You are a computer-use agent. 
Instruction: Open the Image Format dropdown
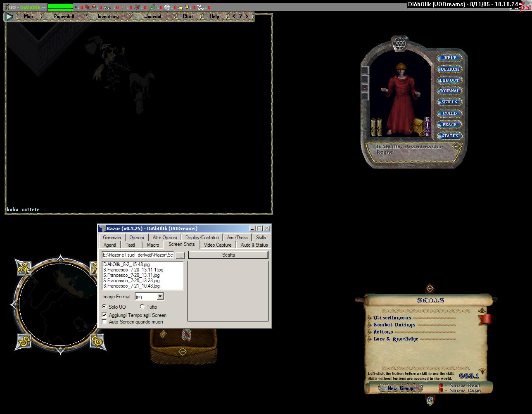click(160, 297)
